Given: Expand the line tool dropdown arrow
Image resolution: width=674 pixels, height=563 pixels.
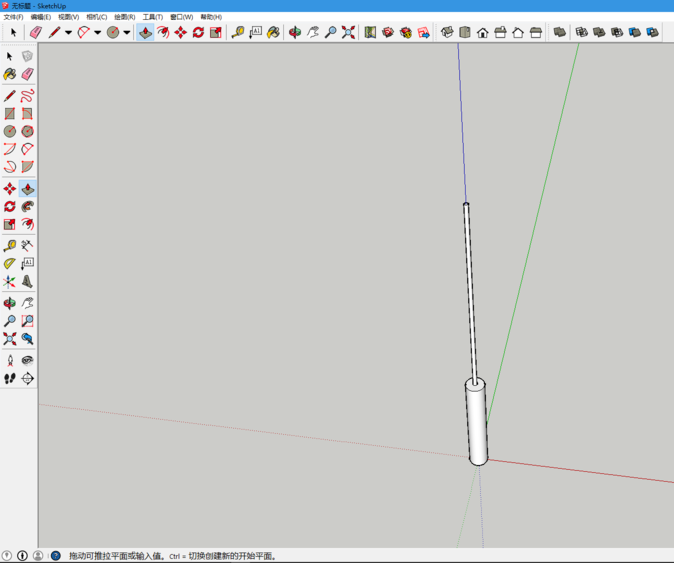Looking at the screenshot, I should click(x=68, y=32).
